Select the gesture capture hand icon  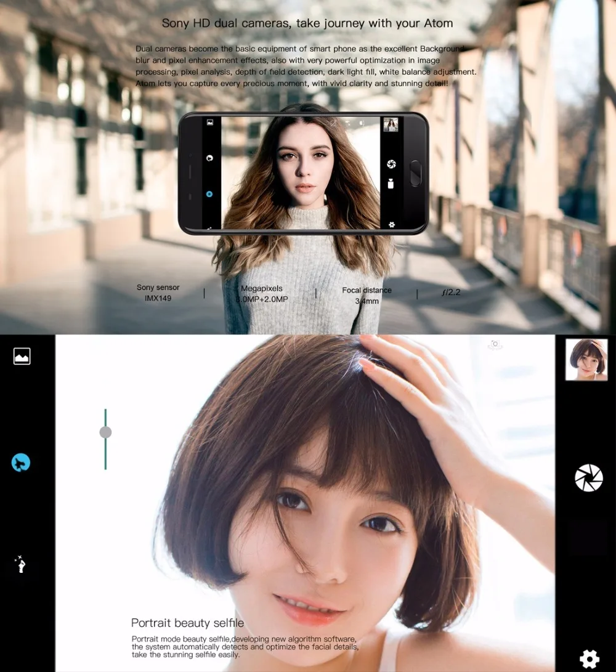coord(20,564)
